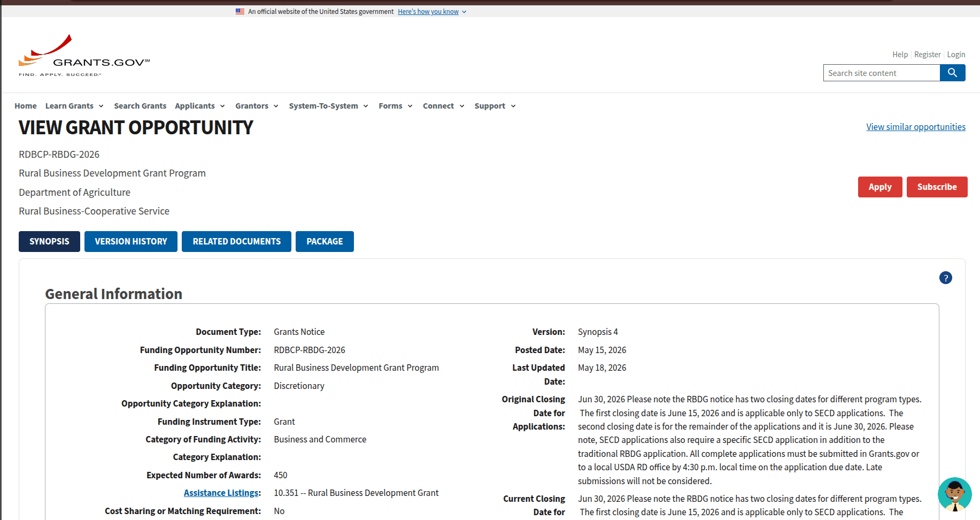Click the Help link
Screen dimensions: 980x520
tap(900, 55)
